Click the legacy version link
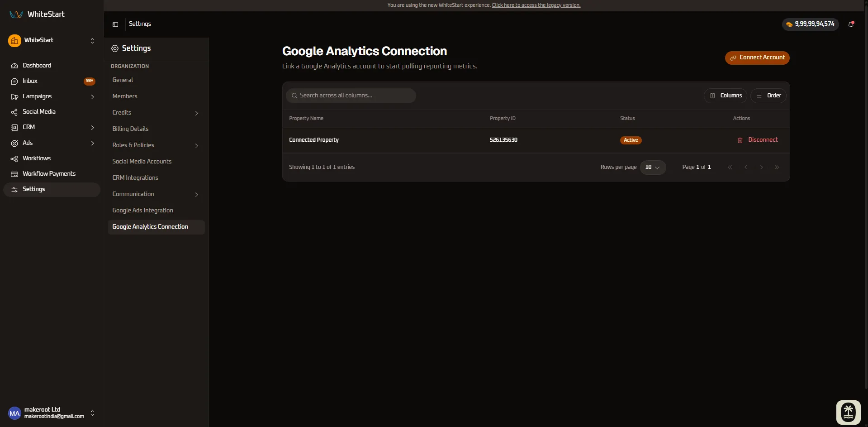 tap(536, 5)
